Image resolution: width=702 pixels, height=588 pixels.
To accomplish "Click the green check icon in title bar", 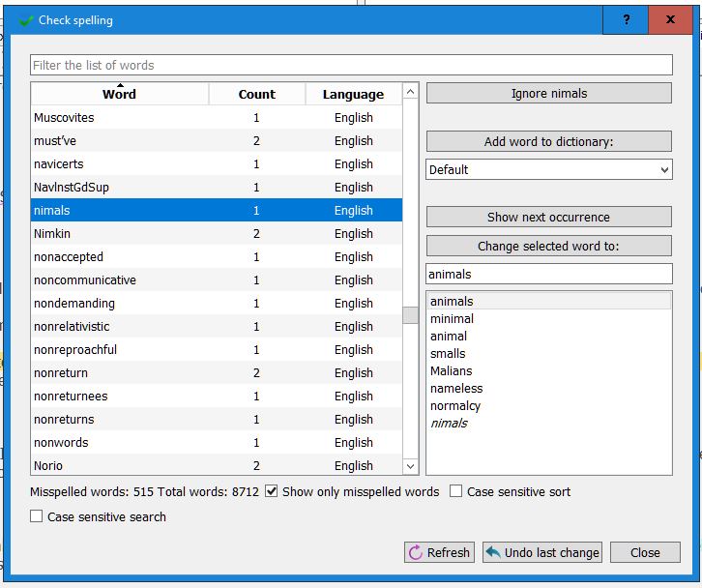I will (x=26, y=20).
